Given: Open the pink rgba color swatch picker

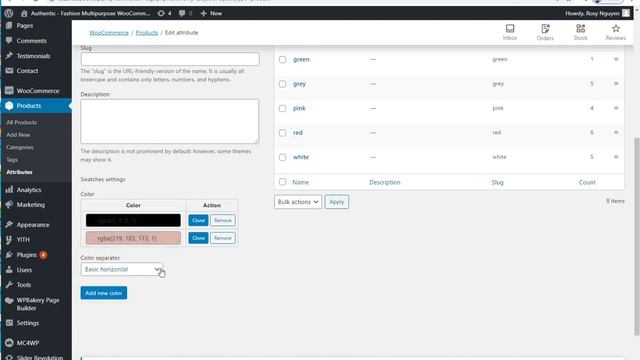Looking at the screenshot, I should pos(133,238).
